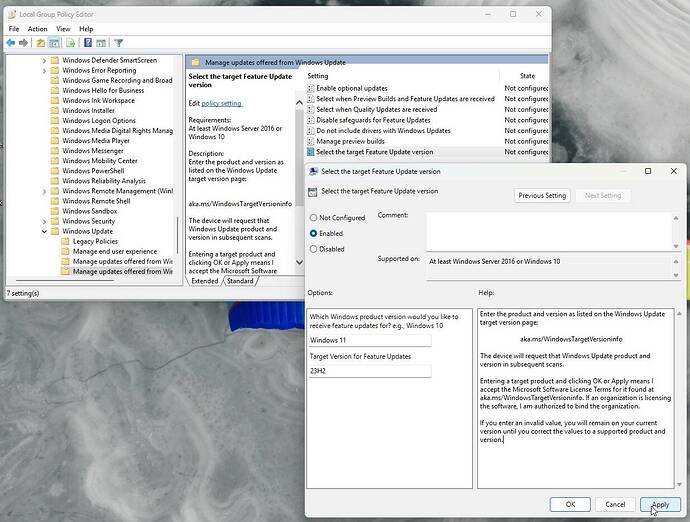690x522 pixels.
Task: Click the Enable optional updates policy icon
Action: click(311, 88)
